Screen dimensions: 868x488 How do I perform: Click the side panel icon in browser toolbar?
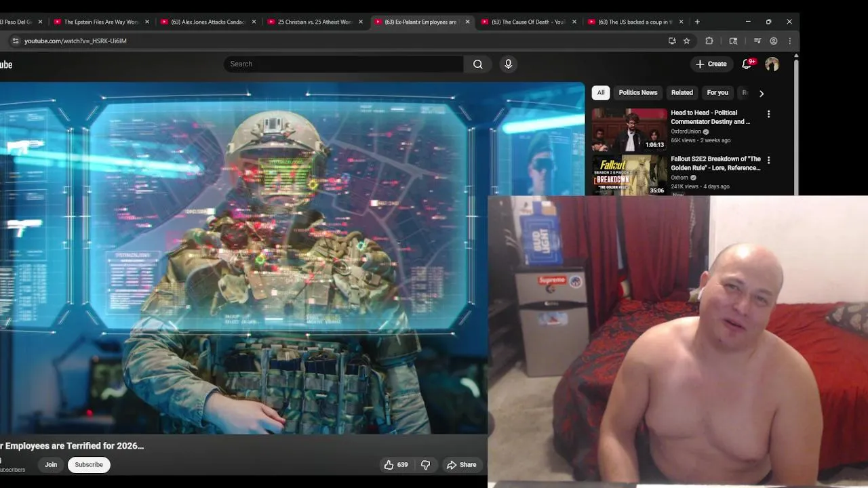click(733, 41)
